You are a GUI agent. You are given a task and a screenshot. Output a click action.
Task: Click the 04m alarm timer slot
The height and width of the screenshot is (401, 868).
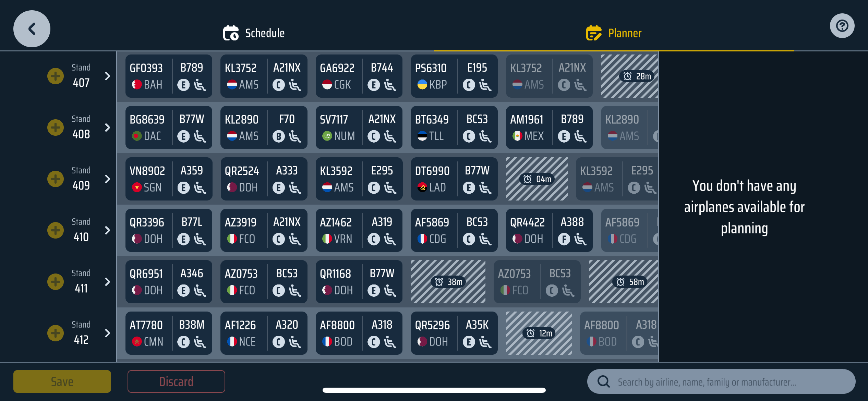point(537,179)
